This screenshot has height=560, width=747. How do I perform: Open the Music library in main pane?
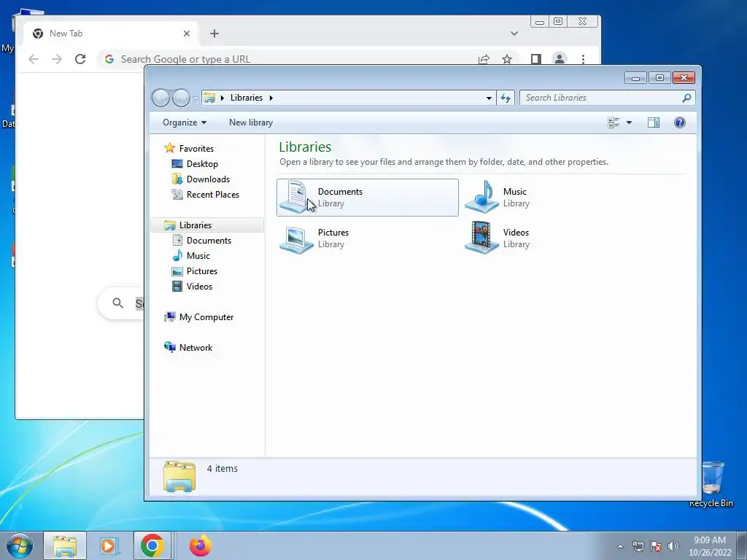point(498,197)
